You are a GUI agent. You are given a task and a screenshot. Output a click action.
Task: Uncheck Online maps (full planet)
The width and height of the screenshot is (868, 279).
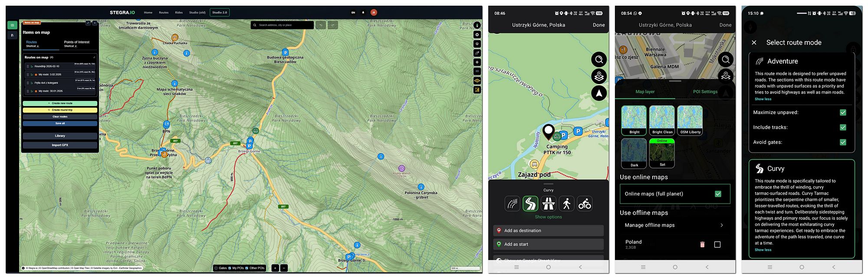click(718, 194)
